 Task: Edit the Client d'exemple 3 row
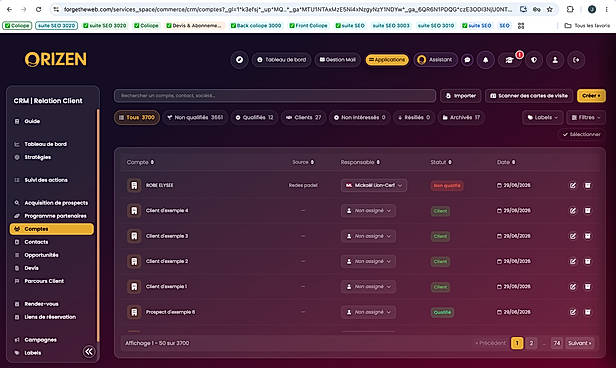573,236
